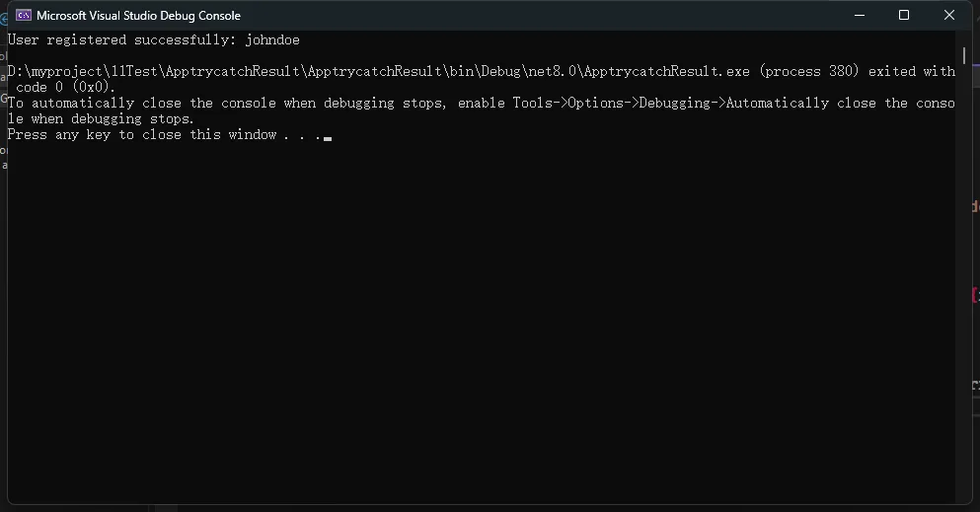Click the 'code 0 (0x0).' exit code text
The height and width of the screenshot is (512, 980).
pos(65,88)
